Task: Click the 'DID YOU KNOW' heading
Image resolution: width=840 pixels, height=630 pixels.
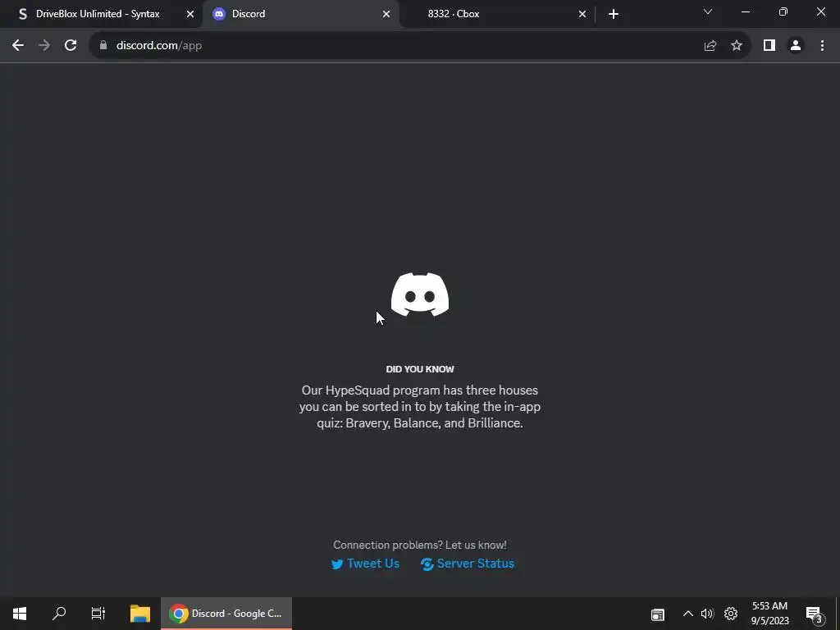Action: (420, 369)
